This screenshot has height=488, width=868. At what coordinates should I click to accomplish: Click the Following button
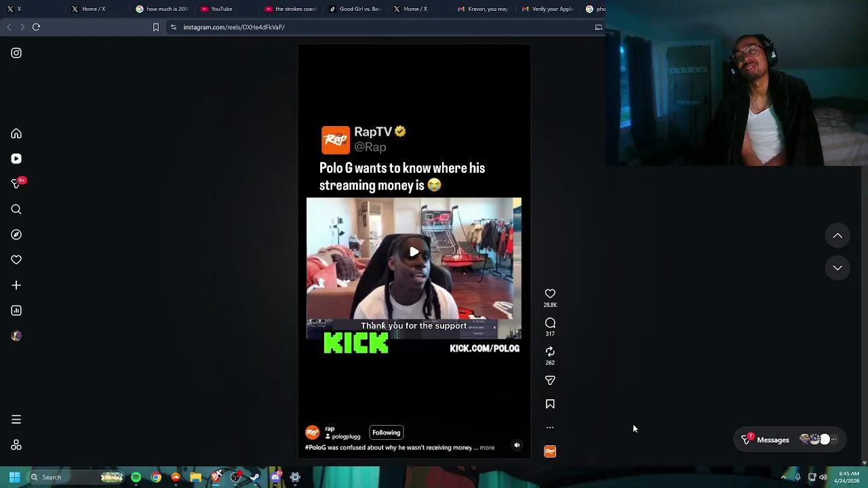click(x=386, y=432)
